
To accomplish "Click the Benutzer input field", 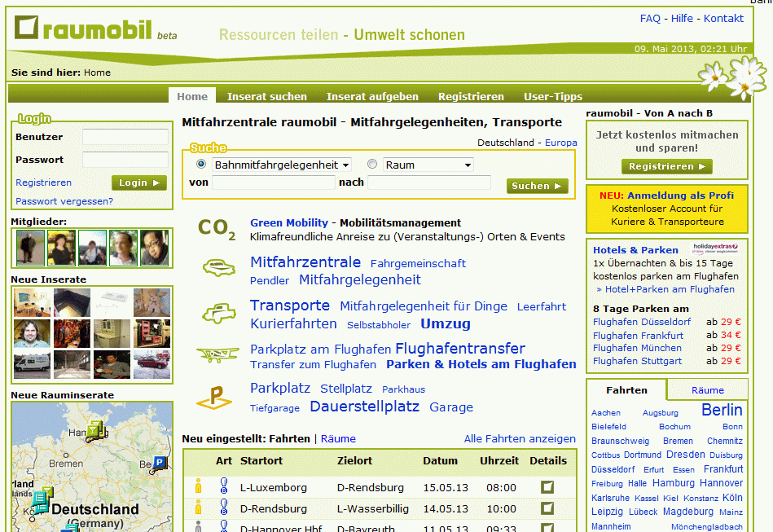I will point(125,137).
